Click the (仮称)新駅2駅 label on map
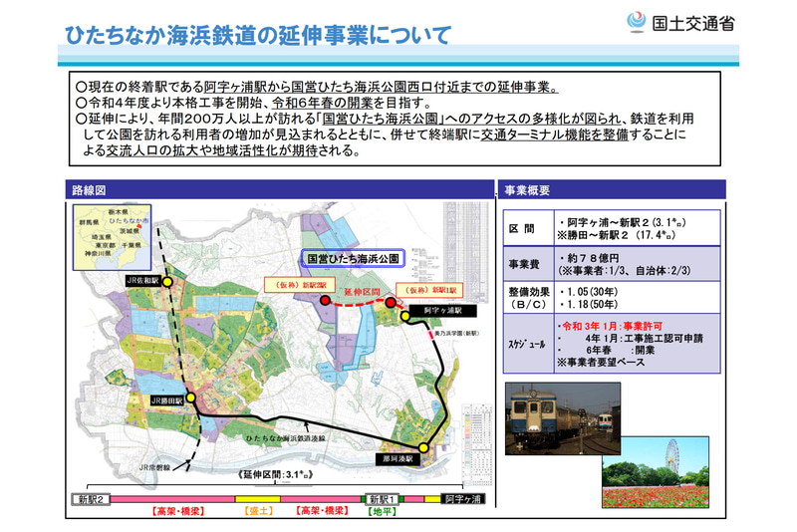Viewport: 797px width, 532px height. coord(299,286)
